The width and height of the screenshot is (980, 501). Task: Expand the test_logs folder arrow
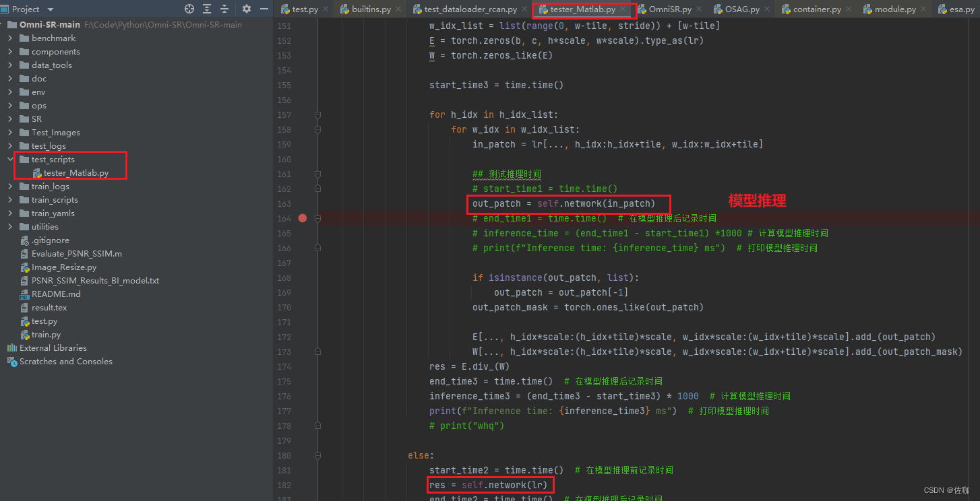[x=10, y=146]
